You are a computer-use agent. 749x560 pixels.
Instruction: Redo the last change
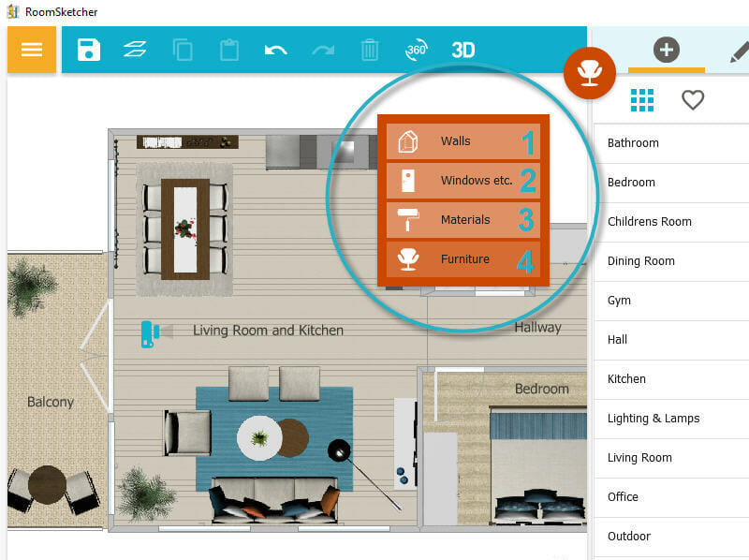pos(324,50)
